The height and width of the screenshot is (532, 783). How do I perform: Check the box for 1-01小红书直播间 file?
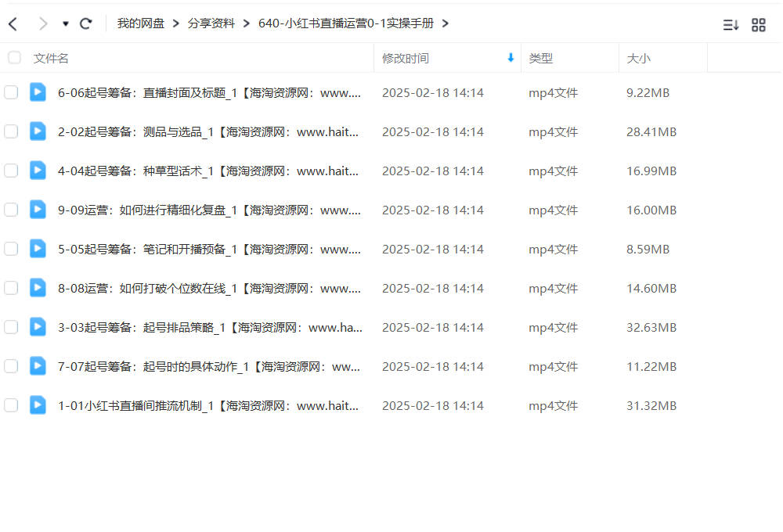[11, 405]
